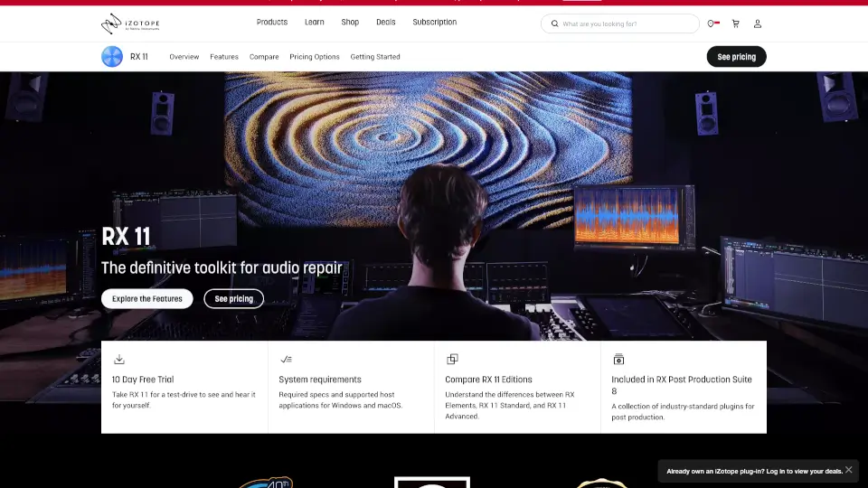Viewport: 868px width, 488px height.
Task: Open the shopping cart icon
Action: [735, 24]
